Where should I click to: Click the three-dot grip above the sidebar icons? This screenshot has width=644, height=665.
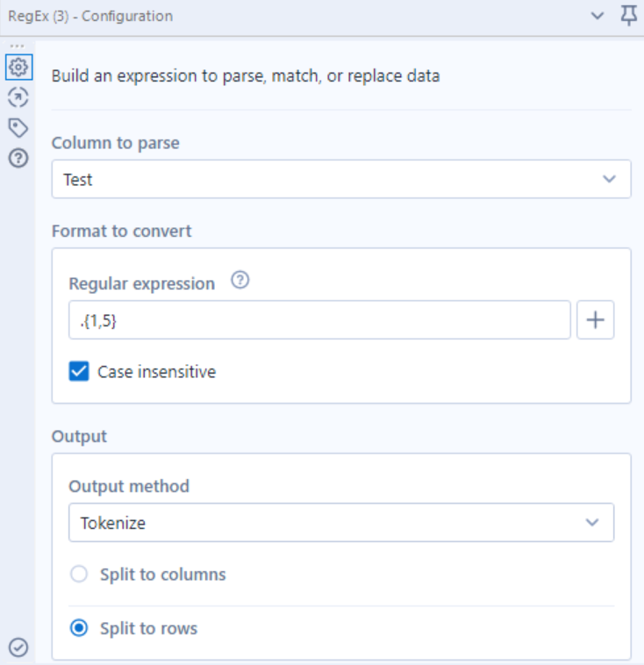coord(18,46)
